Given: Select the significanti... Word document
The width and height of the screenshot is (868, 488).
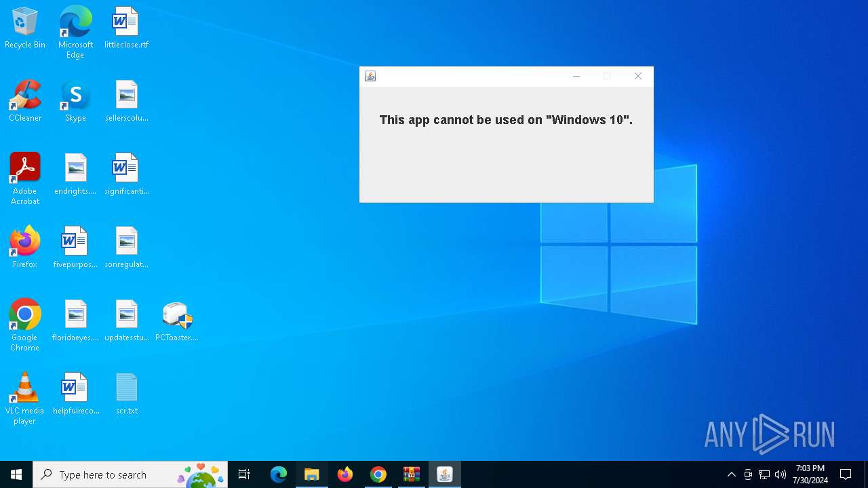Looking at the screenshot, I should pos(126,175).
